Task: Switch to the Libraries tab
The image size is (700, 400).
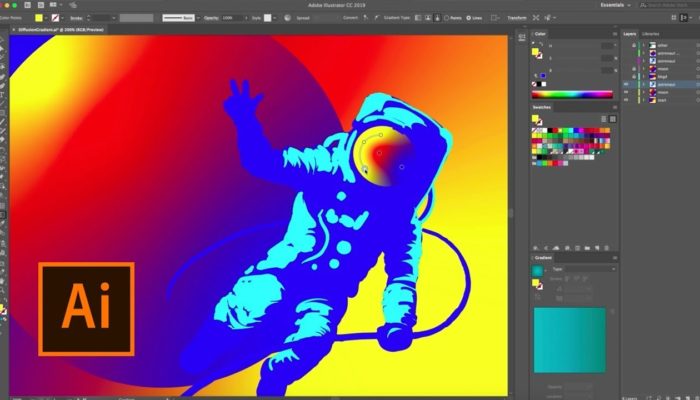Action: coord(650,34)
